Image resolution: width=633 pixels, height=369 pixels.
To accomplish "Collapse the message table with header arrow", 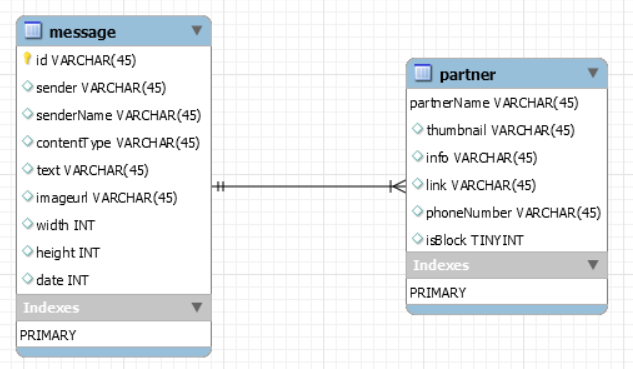I will tap(197, 30).
